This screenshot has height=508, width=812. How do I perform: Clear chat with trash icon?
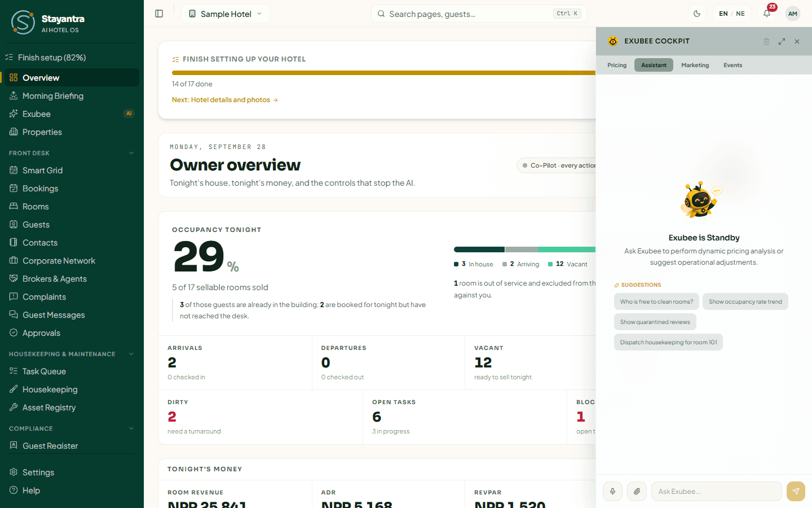pyautogui.click(x=766, y=41)
